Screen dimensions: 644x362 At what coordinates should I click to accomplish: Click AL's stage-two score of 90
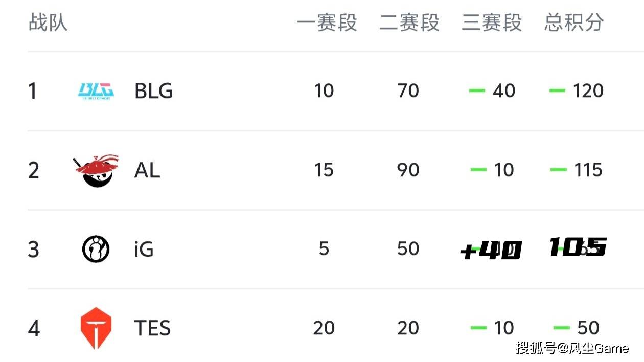click(408, 170)
